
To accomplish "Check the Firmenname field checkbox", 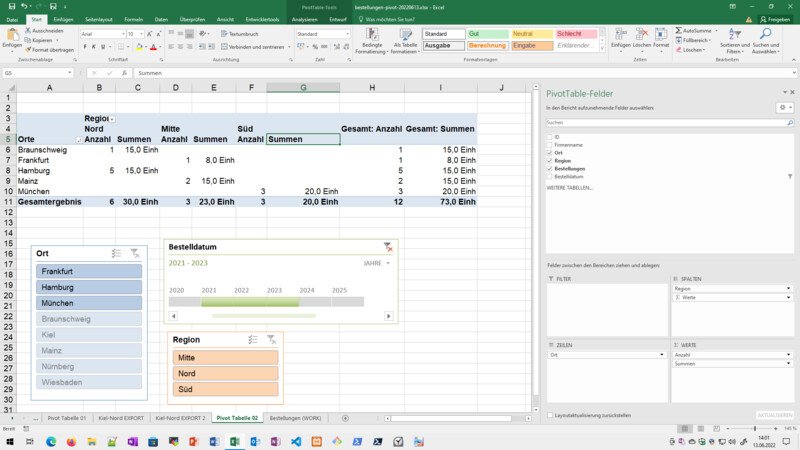I will [549, 145].
